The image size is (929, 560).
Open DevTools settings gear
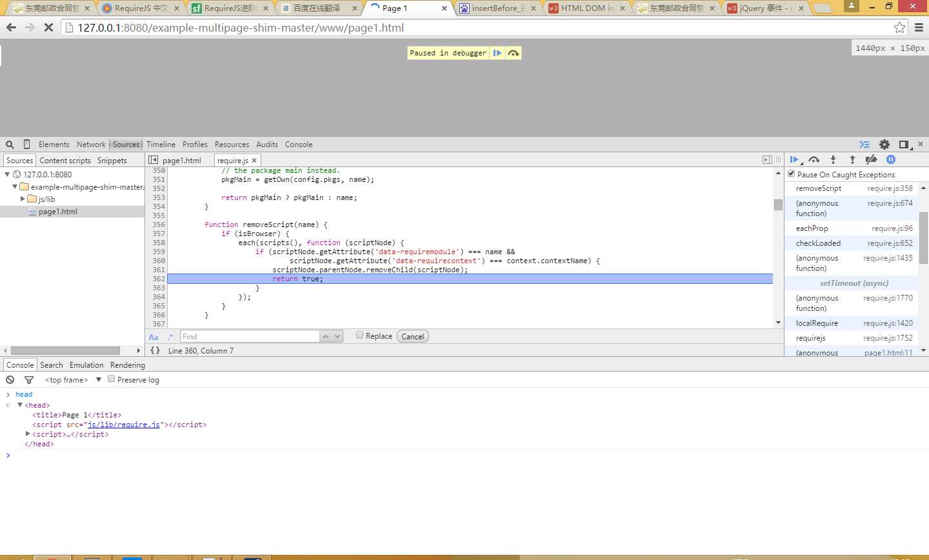[884, 145]
